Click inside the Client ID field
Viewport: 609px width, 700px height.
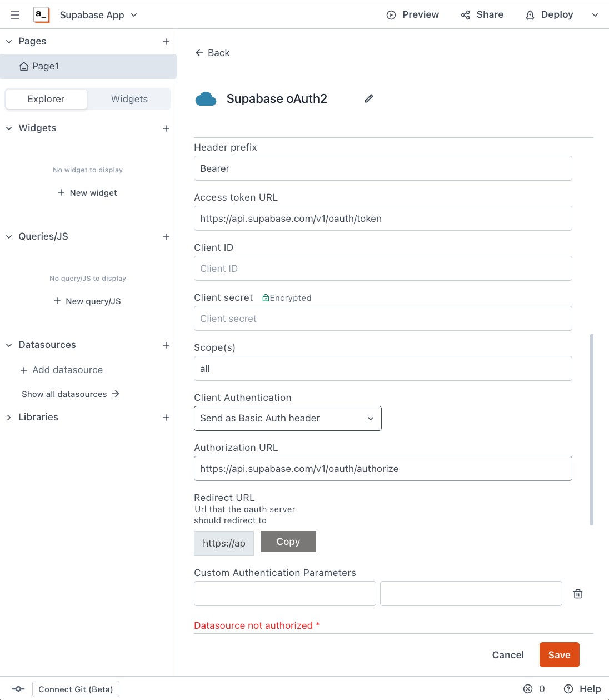click(383, 268)
